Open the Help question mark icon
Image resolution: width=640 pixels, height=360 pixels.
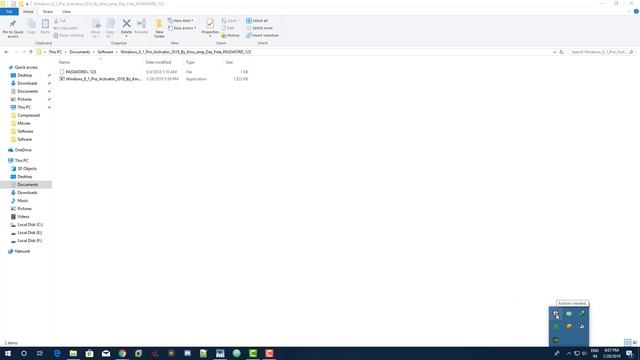click(x=636, y=11)
